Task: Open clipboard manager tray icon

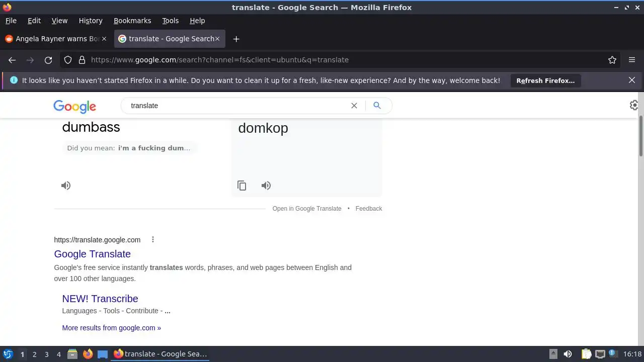Action: pos(586,354)
